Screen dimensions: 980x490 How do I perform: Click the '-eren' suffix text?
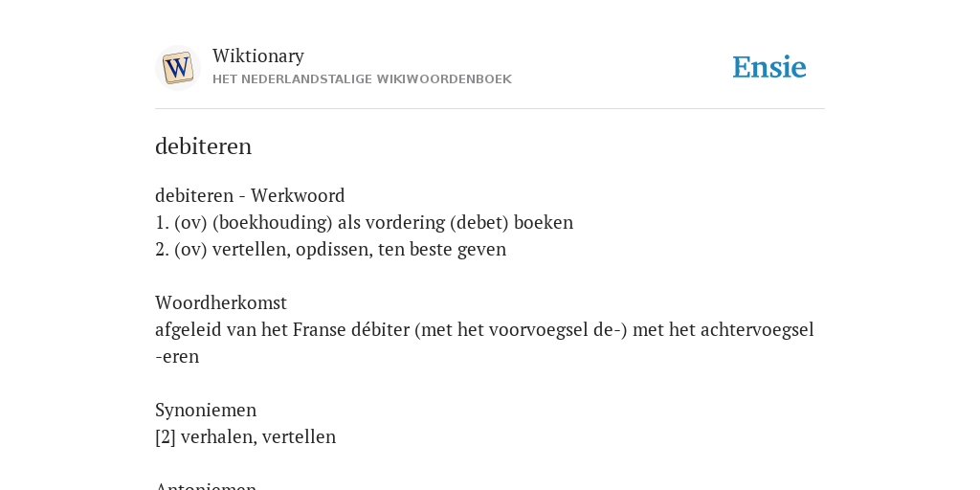coord(177,357)
